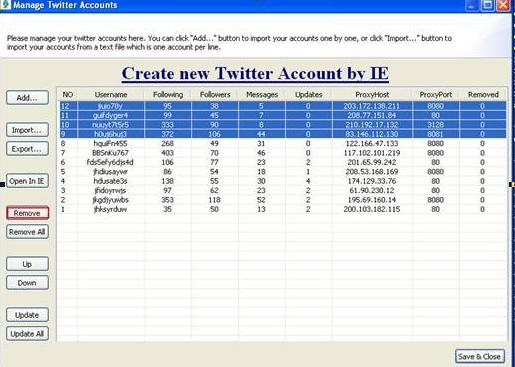Viewport: 515px width, 367px height.
Task: Sort by Followers column header
Action: coord(215,95)
